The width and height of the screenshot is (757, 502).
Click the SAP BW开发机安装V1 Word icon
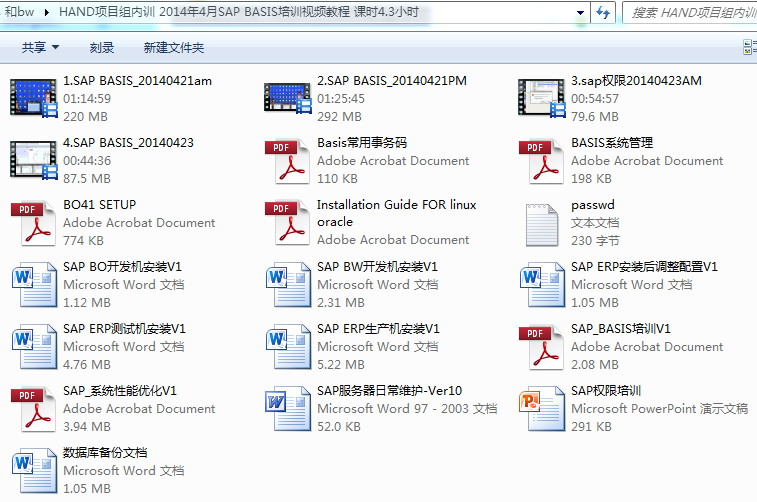(288, 285)
